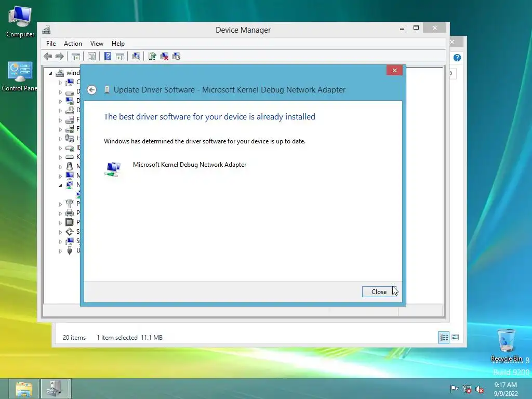The width and height of the screenshot is (532, 399).
Task: Select the Mice category mouse icon
Action: coord(70,166)
